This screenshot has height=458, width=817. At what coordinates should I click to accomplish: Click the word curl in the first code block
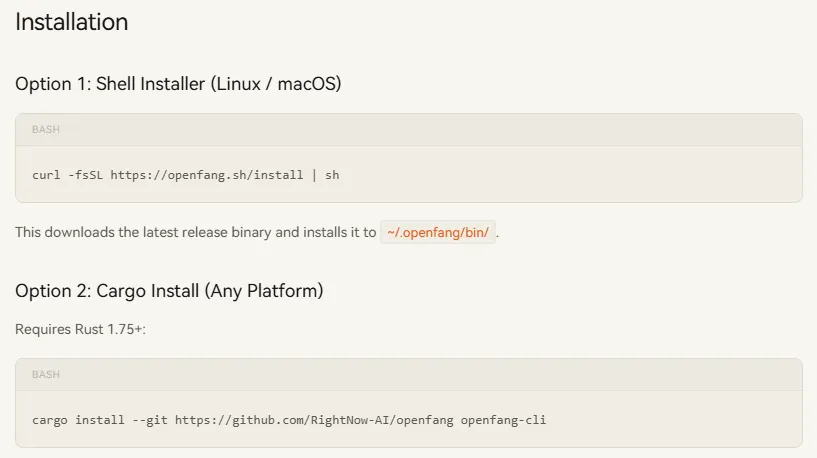point(46,175)
